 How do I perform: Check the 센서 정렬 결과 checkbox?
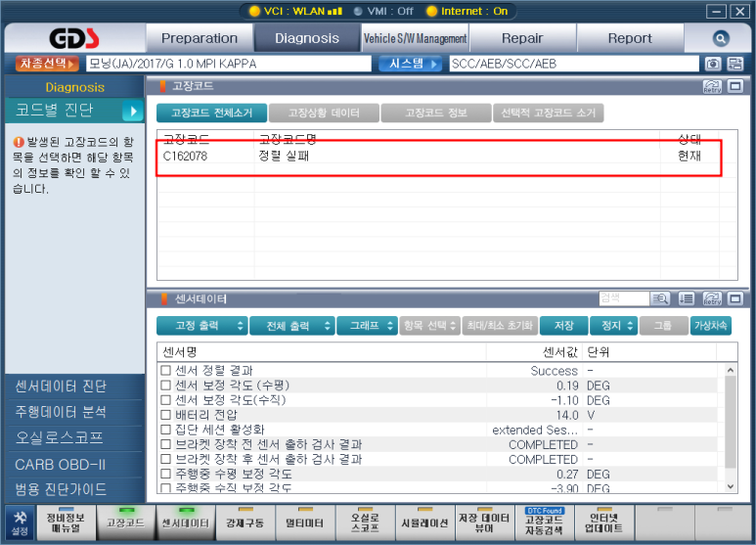pos(166,371)
